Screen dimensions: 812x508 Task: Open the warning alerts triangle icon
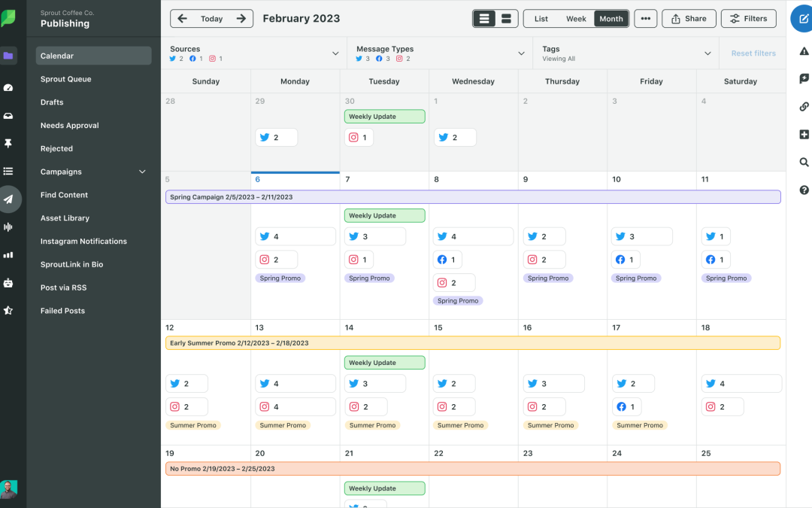click(804, 51)
